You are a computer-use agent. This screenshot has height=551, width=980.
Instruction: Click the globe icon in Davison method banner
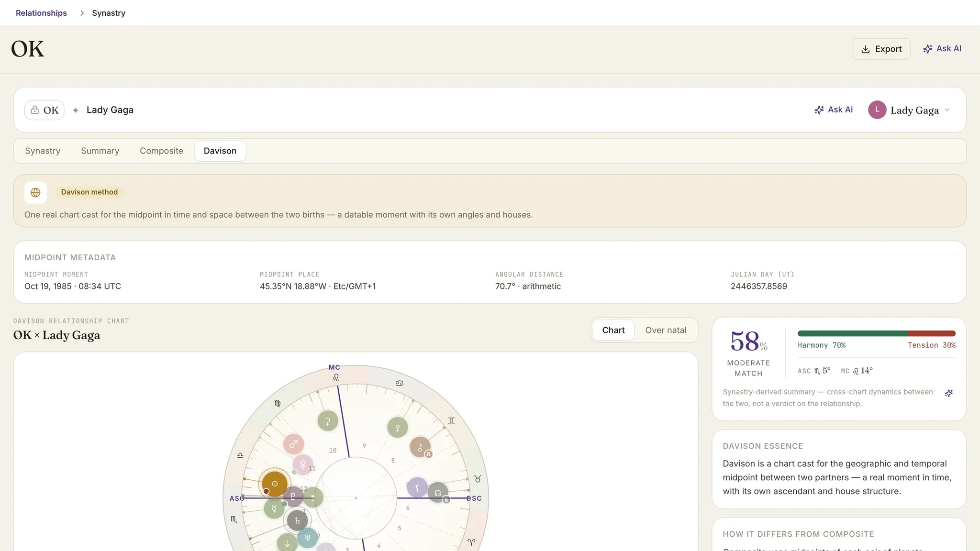click(x=35, y=192)
